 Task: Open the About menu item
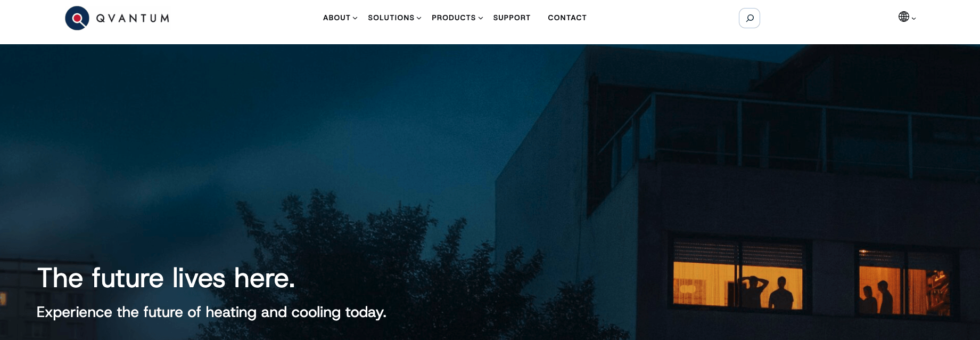click(336, 18)
